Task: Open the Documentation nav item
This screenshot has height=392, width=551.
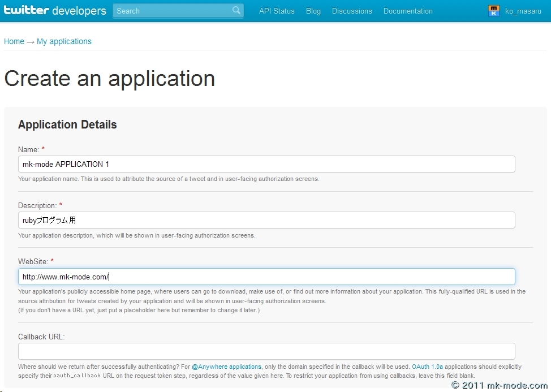Action: tap(408, 11)
